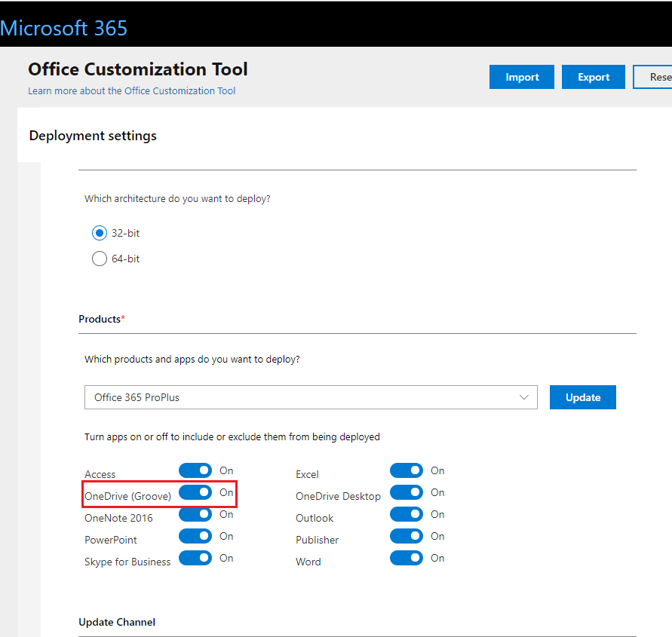Click the chevron arrow in the products dropdown

pyautogui.click(x=523, y=397)
